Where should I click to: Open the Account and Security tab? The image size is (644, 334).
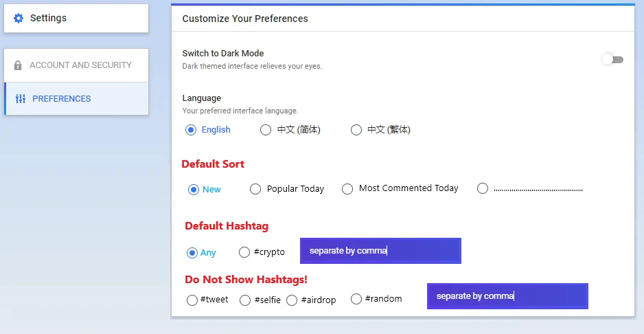76,65
